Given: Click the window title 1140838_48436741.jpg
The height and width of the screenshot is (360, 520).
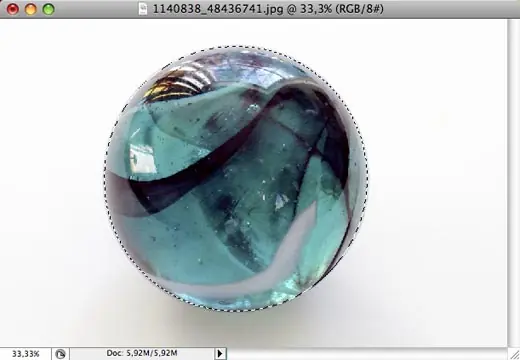Looking at the screenshot, I should click(218, 9).
